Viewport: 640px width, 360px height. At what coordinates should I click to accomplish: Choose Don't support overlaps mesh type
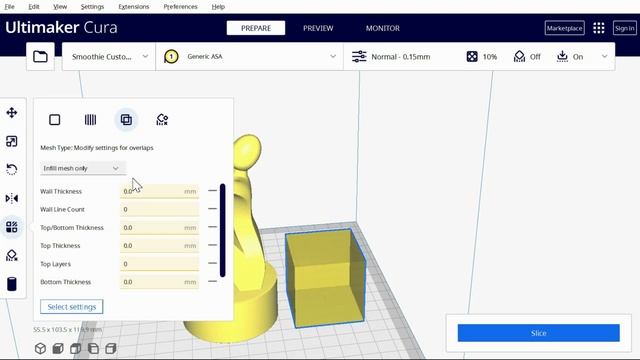click(162, 120)
